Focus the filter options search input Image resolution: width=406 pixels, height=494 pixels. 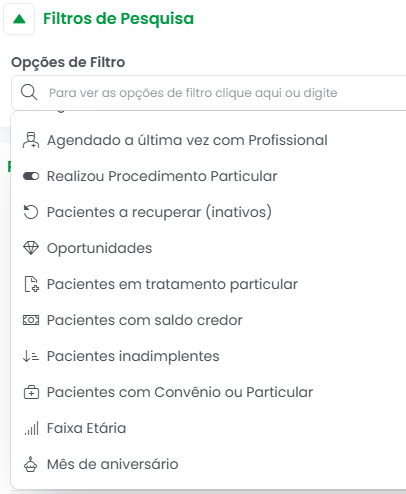click(x=210, y=93)
